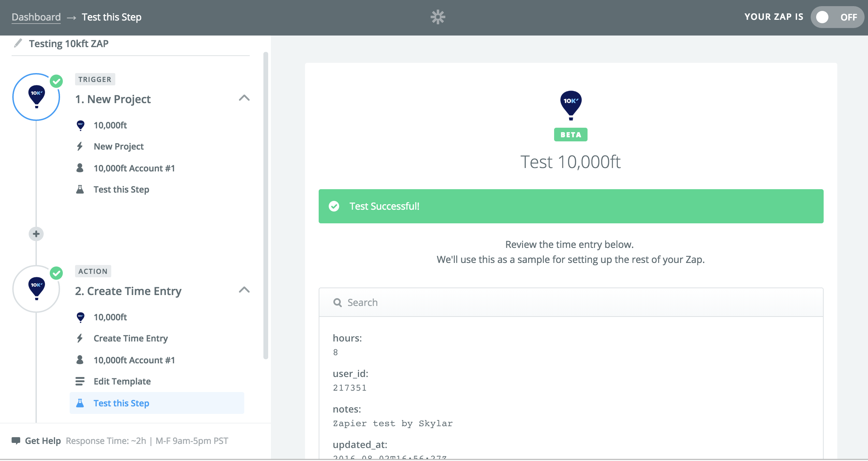The height and width of the screenshot is (461, 868).
Task: Click the Zapier asterisk logo in header
Action: coord(438,17)
